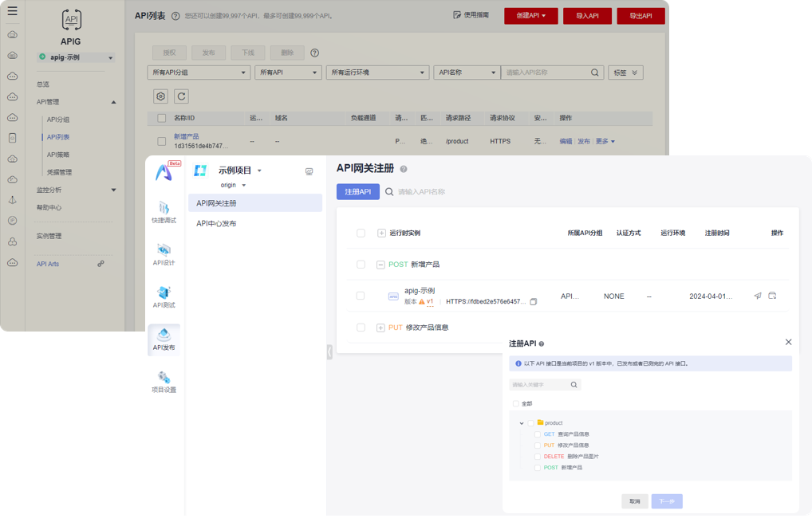Open API策略 in sidebar

(x=58, y=155)
